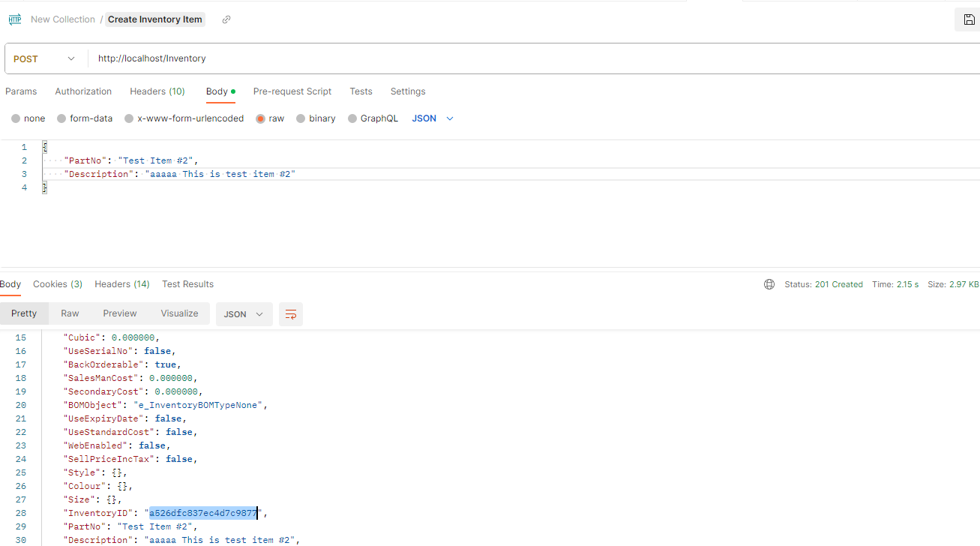This screenshot has width=980, height=546.
Task: Open the Headers (10) request tab
Action: click(157, 91)
